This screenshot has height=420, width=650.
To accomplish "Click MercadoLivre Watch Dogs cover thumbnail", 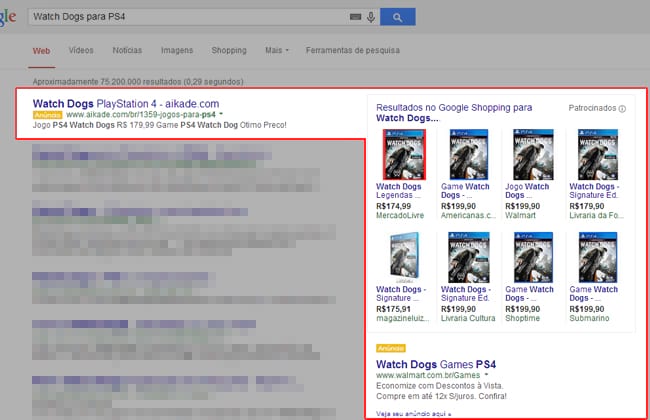I will [404, 155].
